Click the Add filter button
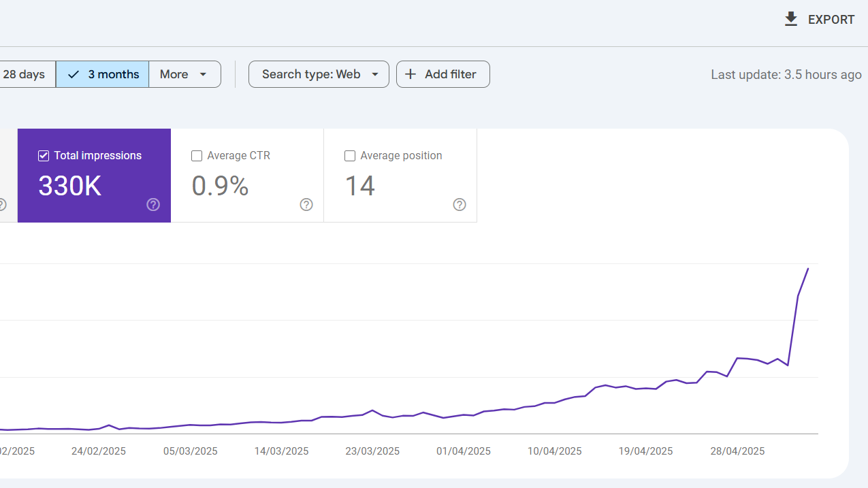The width and height of the screenshot is (868, 488). (443, 74)
